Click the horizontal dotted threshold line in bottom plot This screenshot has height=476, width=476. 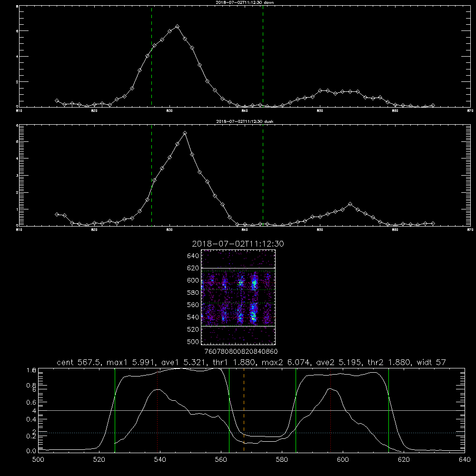[251, 433]
